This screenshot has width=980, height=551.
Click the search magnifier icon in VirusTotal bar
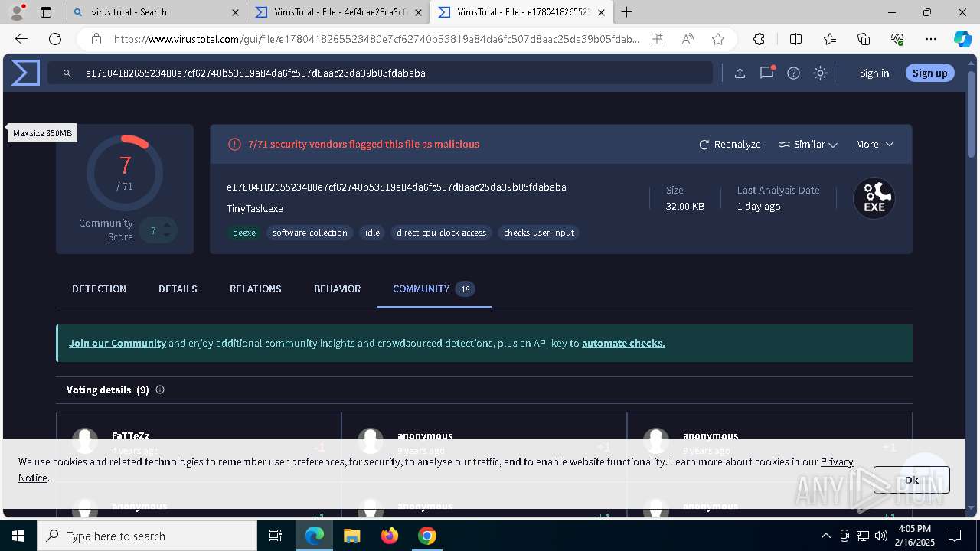[x=67, y=73]
